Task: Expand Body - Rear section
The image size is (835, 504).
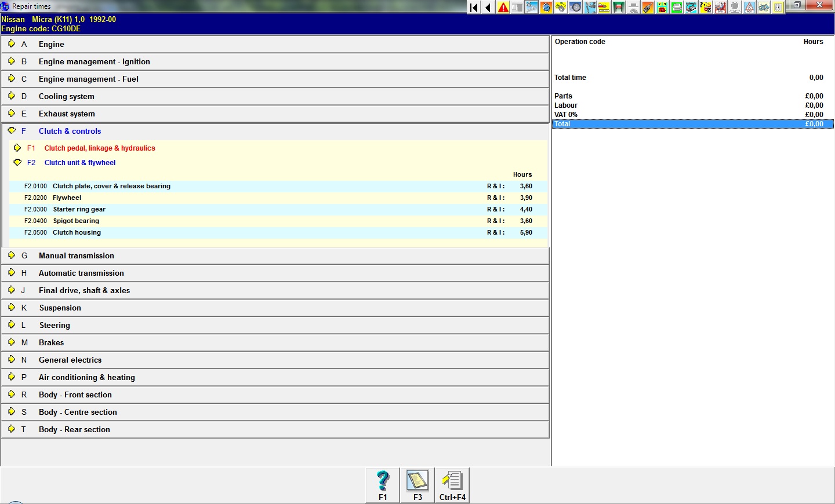Action: coord(275,429)
